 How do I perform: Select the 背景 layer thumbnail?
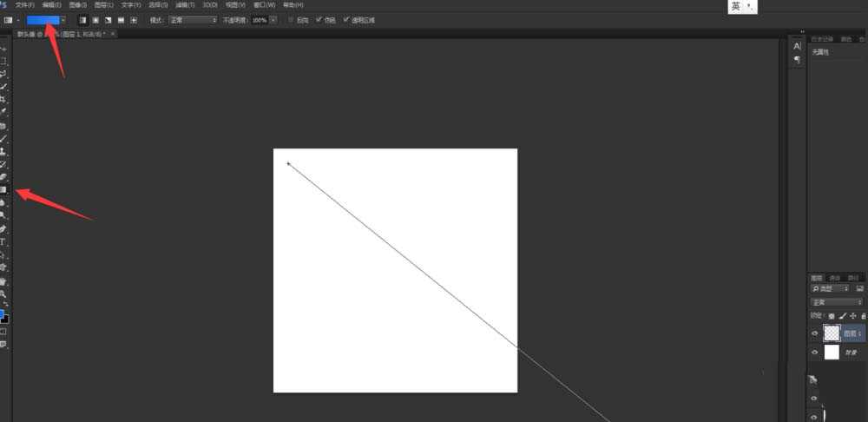coord(832,352)
